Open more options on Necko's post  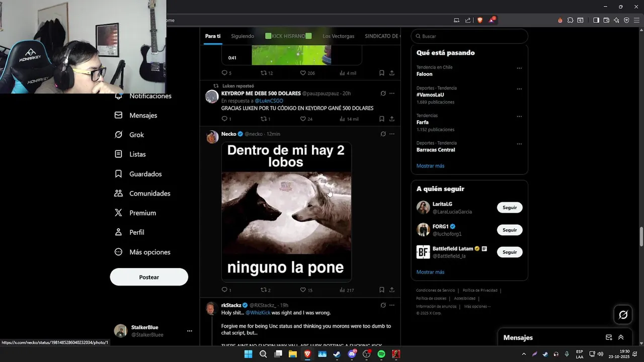point(392,134)
